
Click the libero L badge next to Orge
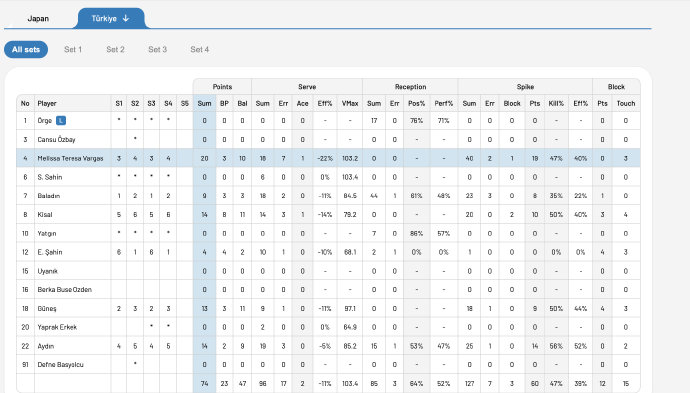click(x=61, y=120)
